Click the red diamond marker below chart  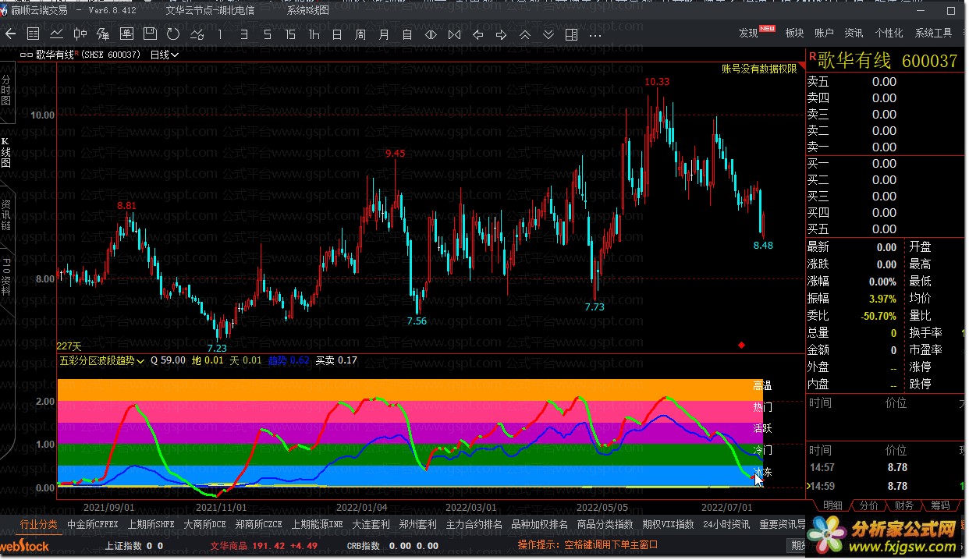[x=741, y=344]
